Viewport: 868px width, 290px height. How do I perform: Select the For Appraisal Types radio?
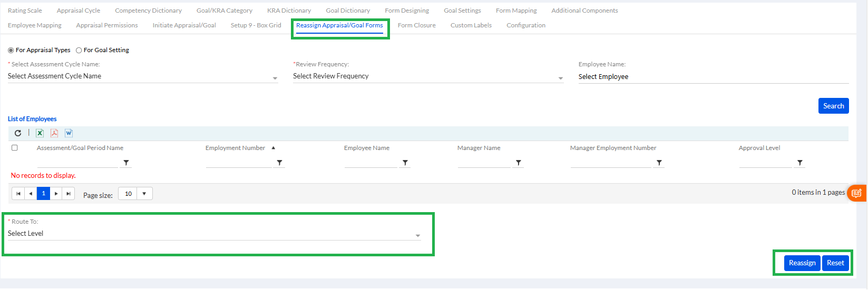[11, 51]
